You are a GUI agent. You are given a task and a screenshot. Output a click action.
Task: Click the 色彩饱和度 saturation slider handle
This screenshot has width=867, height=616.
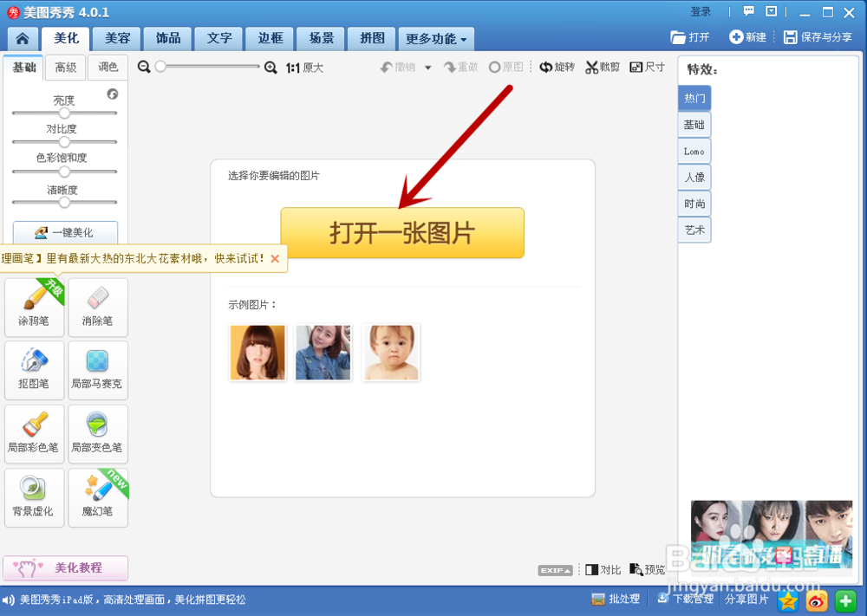[x=65, y=172]
